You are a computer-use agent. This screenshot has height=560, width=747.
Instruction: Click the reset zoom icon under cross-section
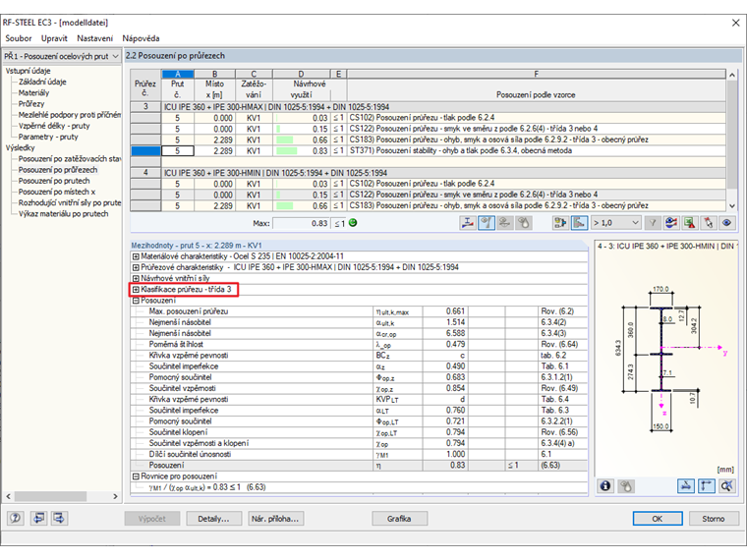coord(727,486)
